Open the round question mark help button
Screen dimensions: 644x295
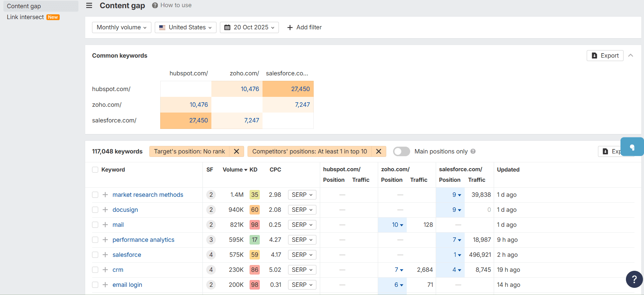click(x=634, y=279)
